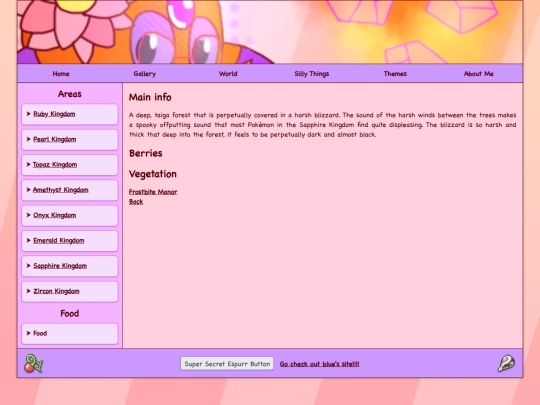Image resolution: width=540 pixels, height=405 pixels.
Task: Open the Home nav item
Action: coord(61,74)
